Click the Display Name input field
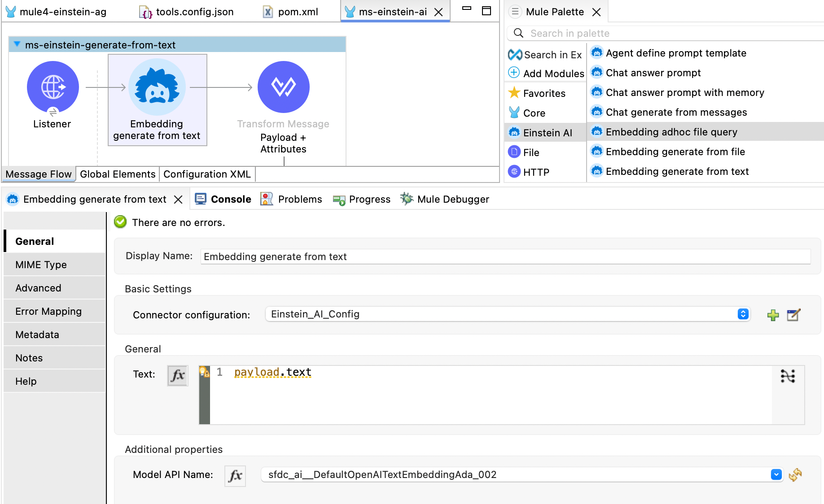Viewport: 824px width, 504px height. coord(505,256)
